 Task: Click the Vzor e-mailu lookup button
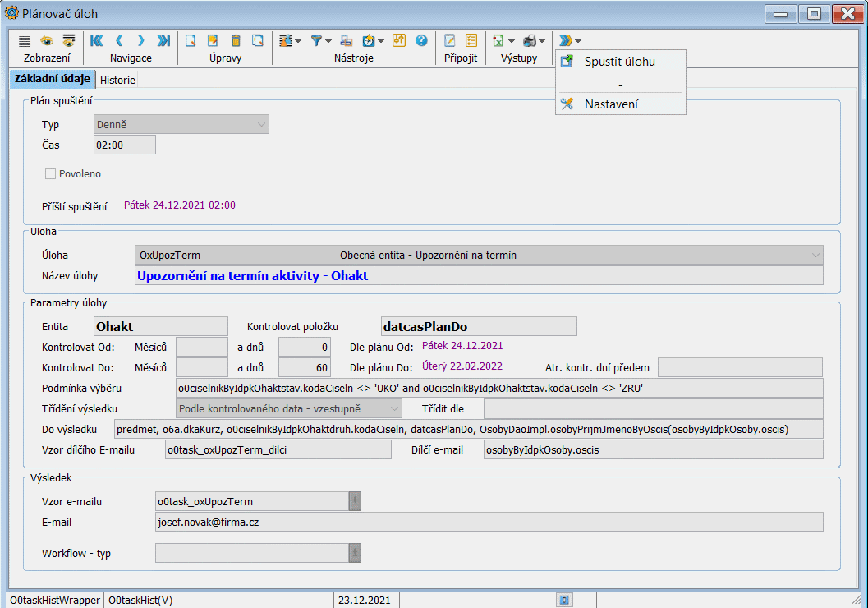(x=355, y=501)
